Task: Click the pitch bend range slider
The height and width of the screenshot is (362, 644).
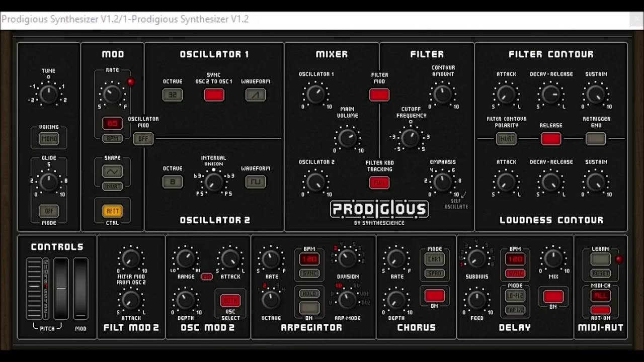Action: (x=34, y=289)
